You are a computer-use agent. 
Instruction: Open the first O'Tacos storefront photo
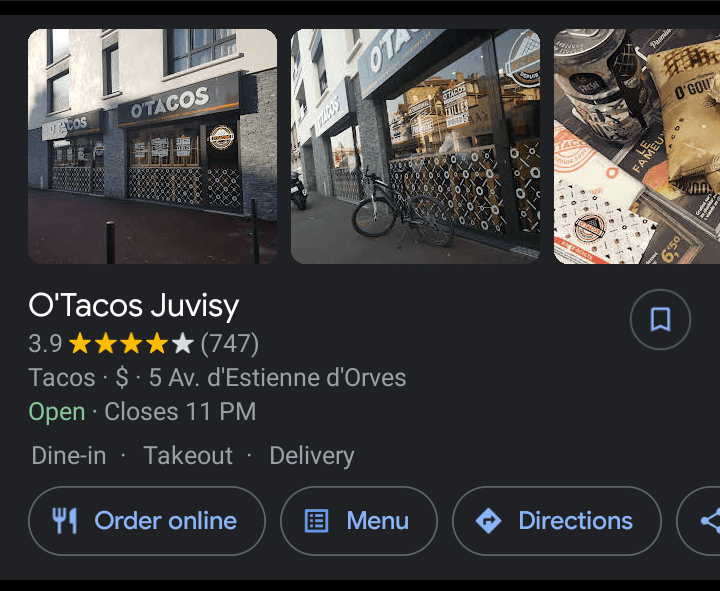pos(152,146)
